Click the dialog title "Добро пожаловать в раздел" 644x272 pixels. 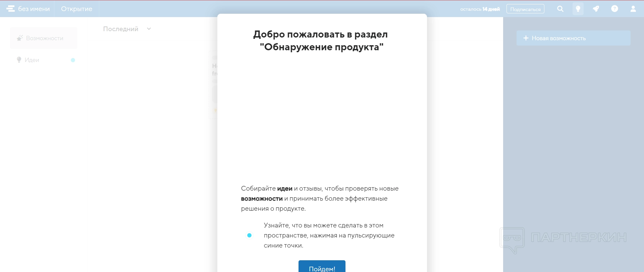pos(321,34)
